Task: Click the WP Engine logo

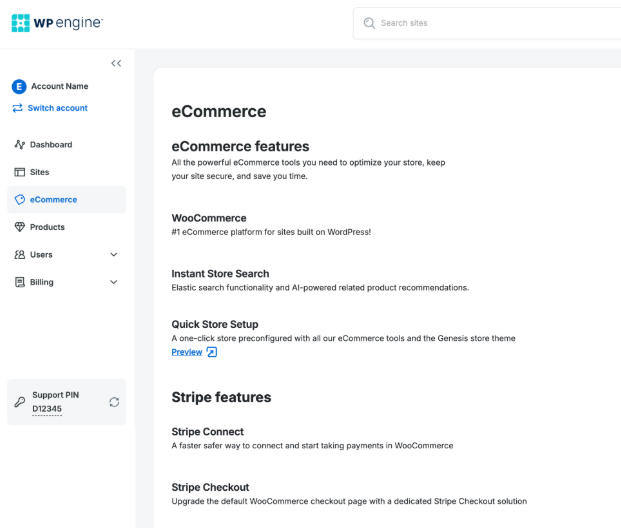Action: click(57, 23)
